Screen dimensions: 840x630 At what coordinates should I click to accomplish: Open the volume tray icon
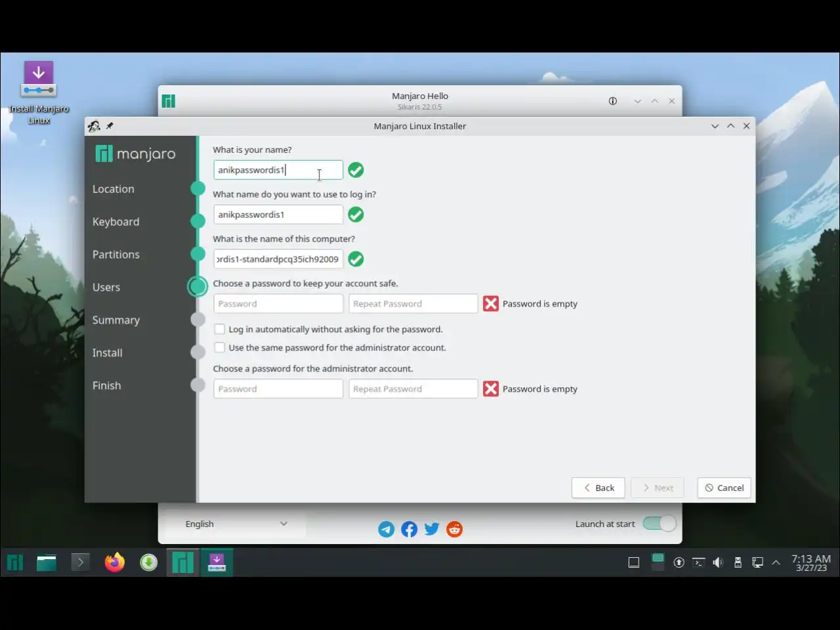718,562
